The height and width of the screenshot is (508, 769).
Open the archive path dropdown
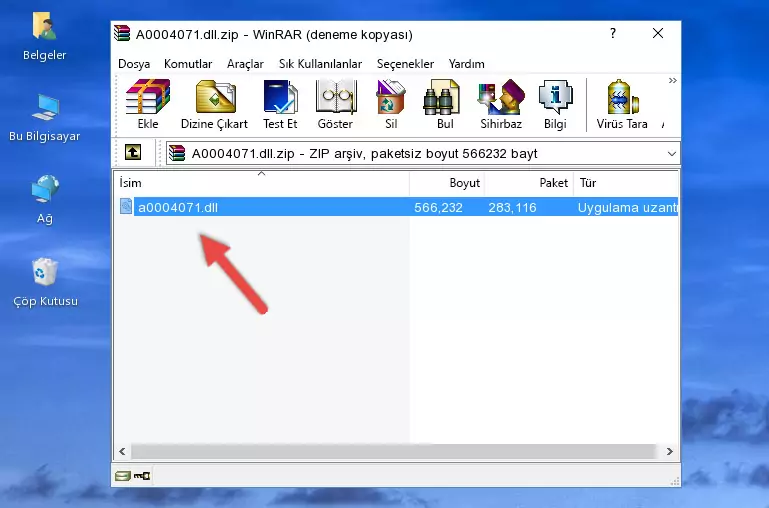pyautogui.click(x=671, y=154)
